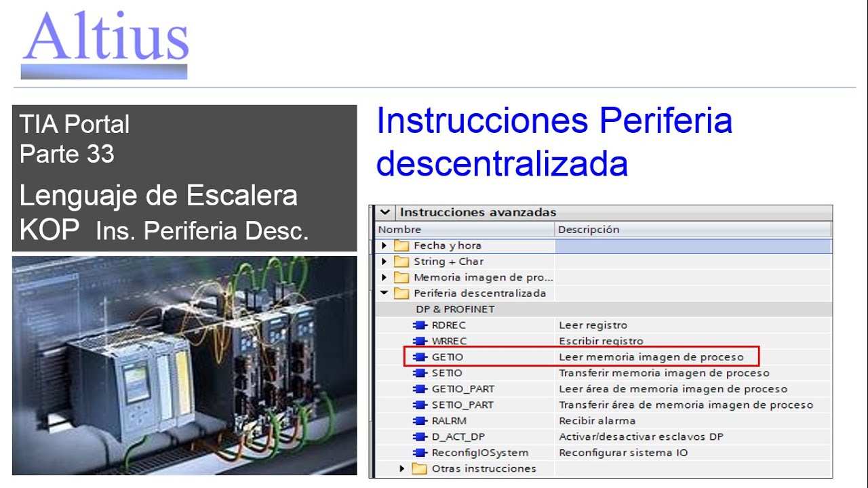
Task: Click the Recibir alarma description
Action: pos(597,421)
